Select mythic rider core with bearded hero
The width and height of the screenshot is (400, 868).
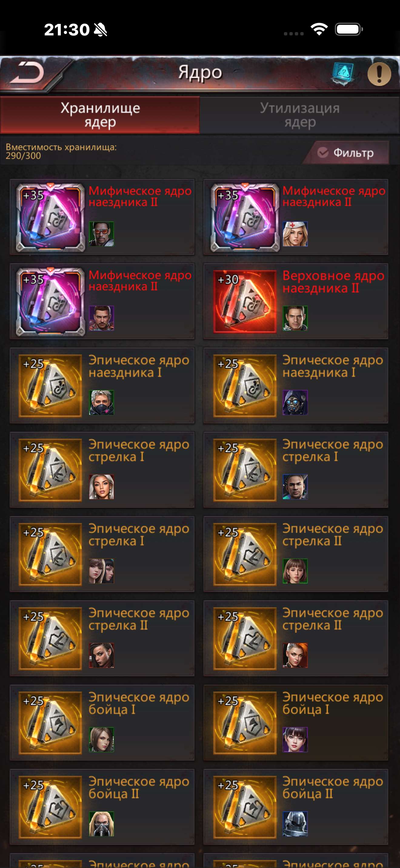coord(102,301)
